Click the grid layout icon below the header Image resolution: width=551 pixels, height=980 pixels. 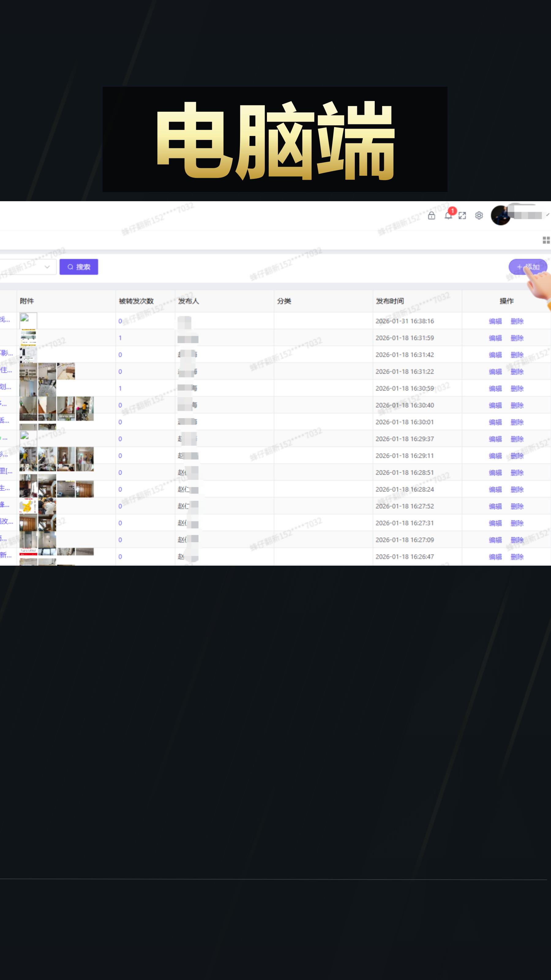pos(546,240)
